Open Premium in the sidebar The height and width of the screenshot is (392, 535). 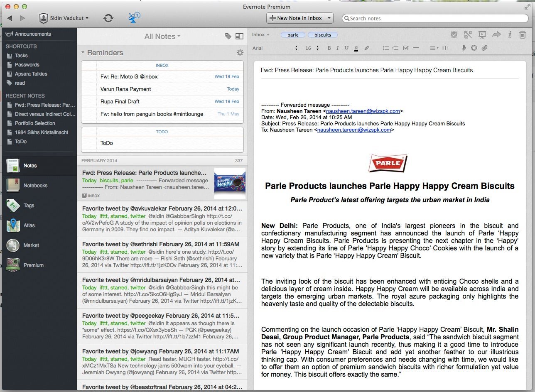pos(39,265)
